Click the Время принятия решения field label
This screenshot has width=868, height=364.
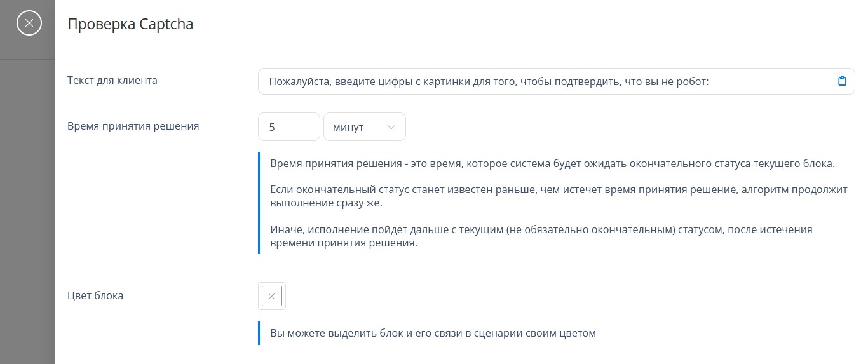pyautogui.click(x=133, y=126)
